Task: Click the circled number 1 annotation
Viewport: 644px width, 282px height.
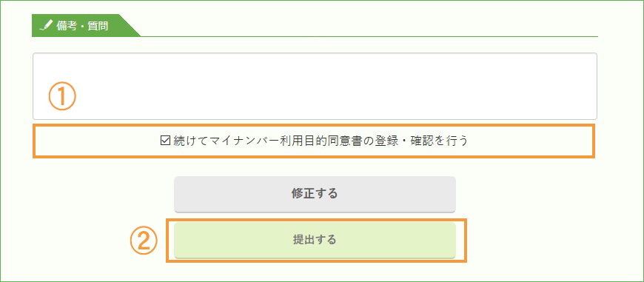Action: click(x=62, y=97)
